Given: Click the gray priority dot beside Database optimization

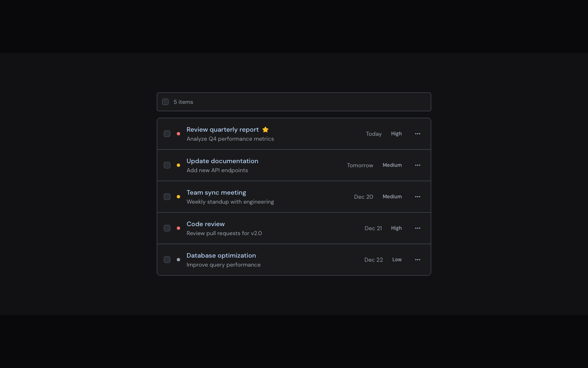Looking at the screenshot, I should [178, 260].
